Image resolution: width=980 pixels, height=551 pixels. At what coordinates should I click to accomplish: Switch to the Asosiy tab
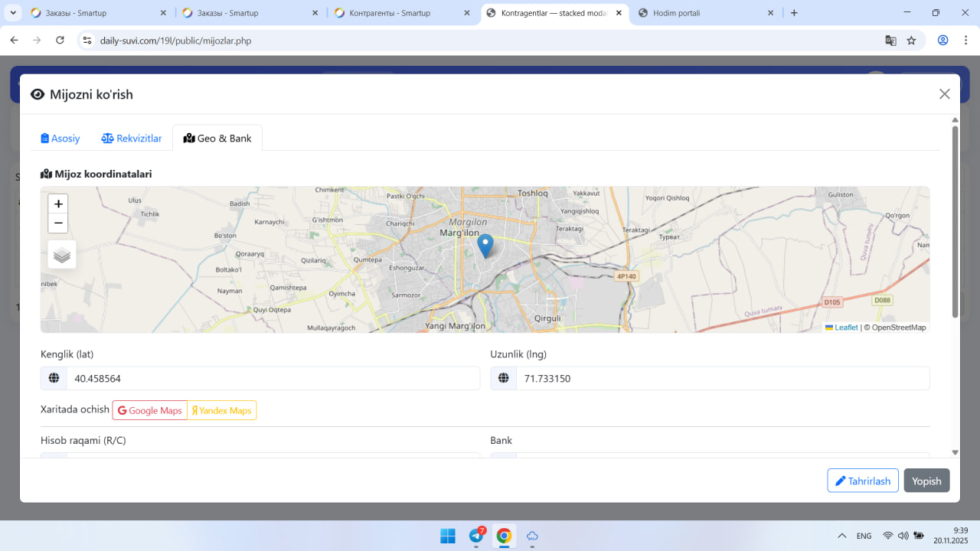tap(60, 139)
